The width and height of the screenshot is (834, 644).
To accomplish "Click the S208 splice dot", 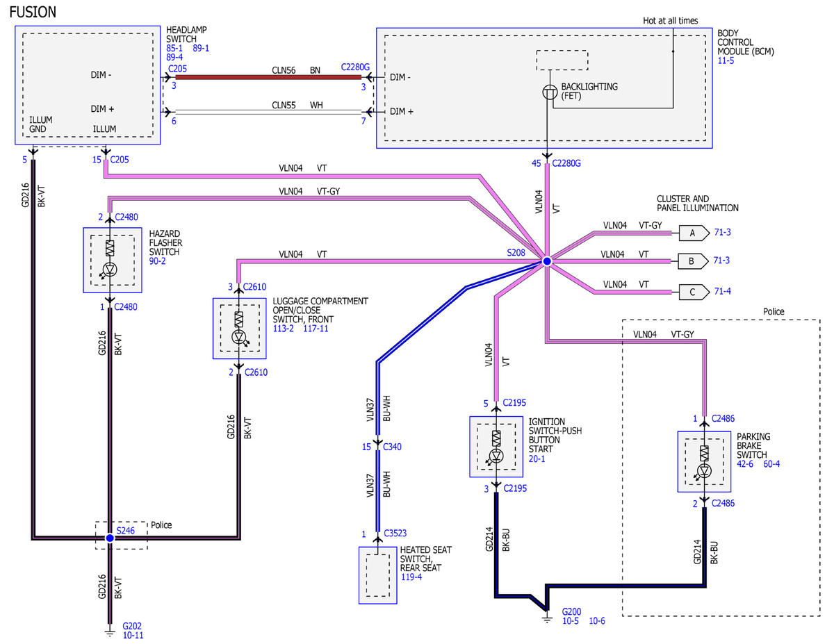I will point(547,261).
